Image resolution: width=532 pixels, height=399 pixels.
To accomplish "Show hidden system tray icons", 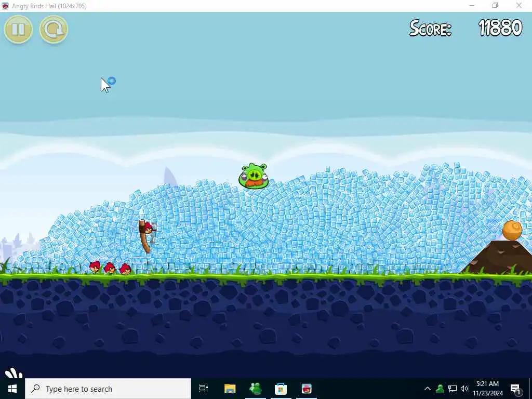I will point(428,389).
